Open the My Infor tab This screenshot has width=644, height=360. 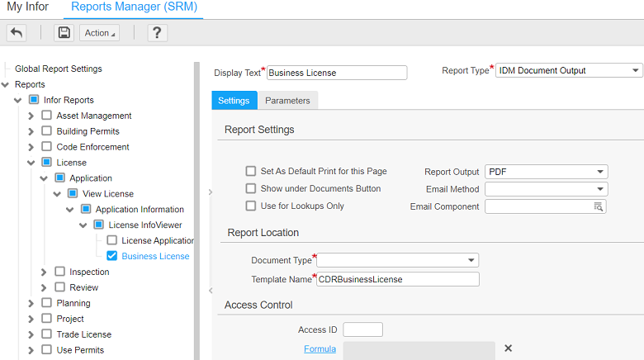coord(27,7)
